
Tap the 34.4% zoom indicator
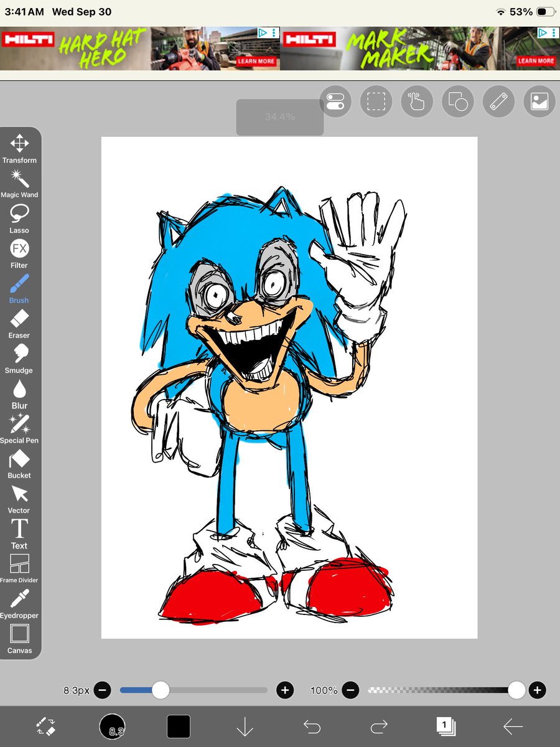click(x=280, y=116)
